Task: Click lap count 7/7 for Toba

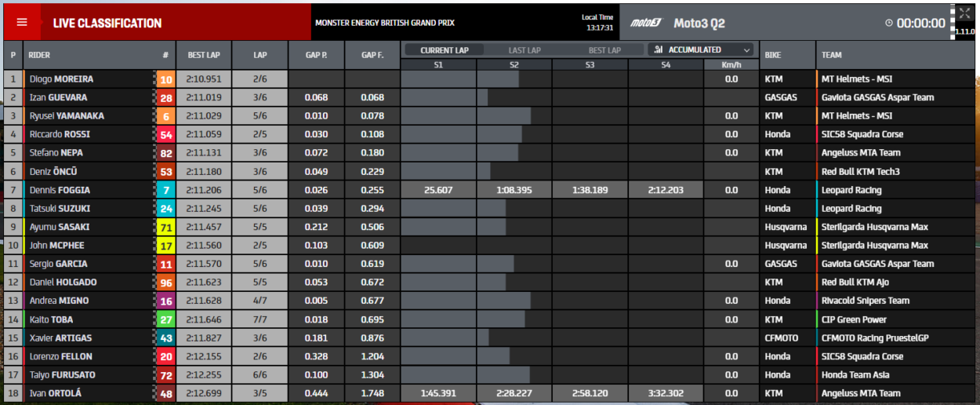Action: pyautogui.click(x=260, y=319)
